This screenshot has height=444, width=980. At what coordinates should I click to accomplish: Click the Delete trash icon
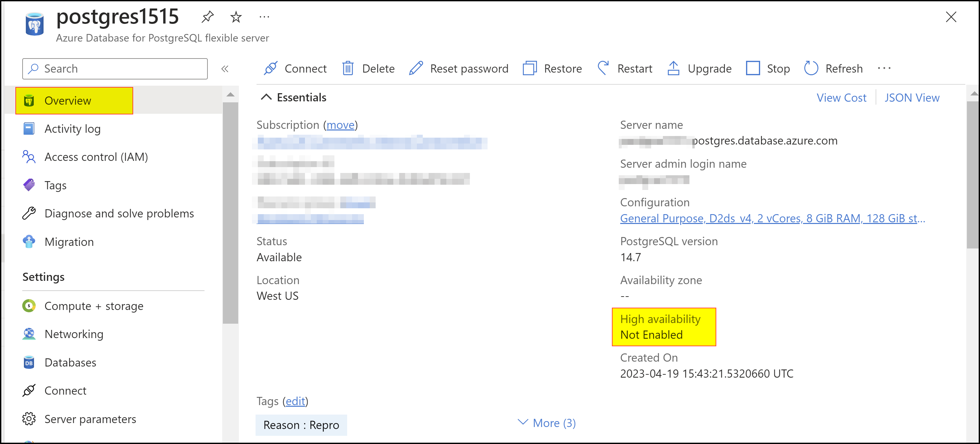(x=348, y=68)
